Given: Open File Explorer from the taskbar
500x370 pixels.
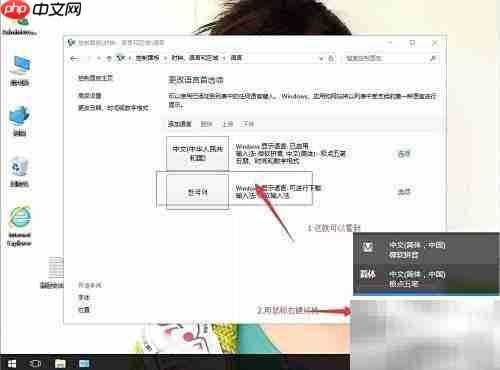Looking at the screenshot, I should point(60,363).
